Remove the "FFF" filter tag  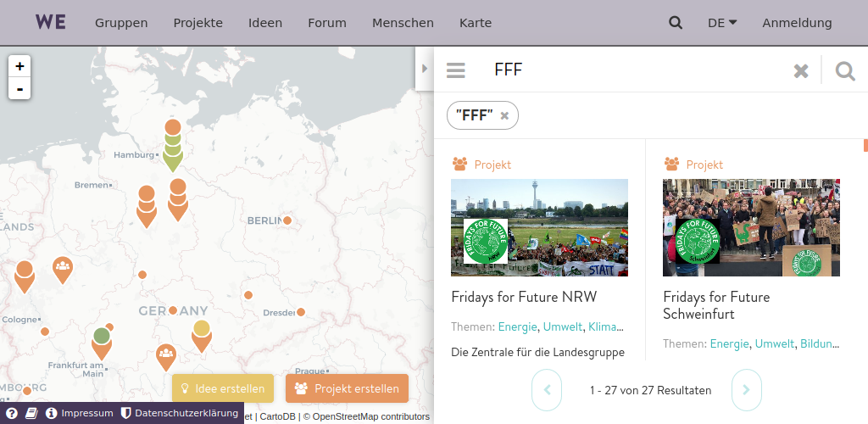pos(504,115)
